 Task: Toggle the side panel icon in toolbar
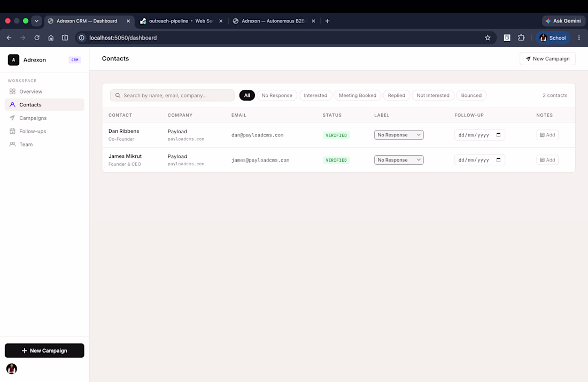click(x=65, y=37)
